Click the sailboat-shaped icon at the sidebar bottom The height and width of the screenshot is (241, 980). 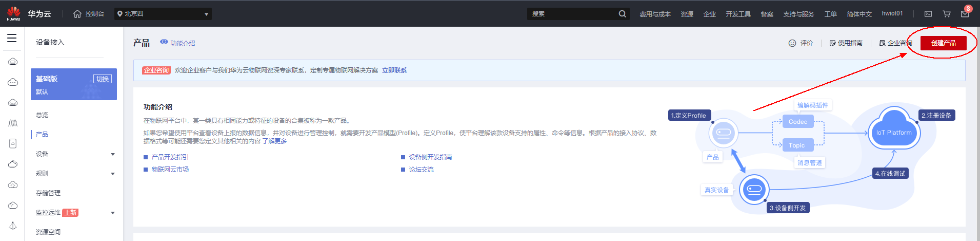[x=13, y=226]
